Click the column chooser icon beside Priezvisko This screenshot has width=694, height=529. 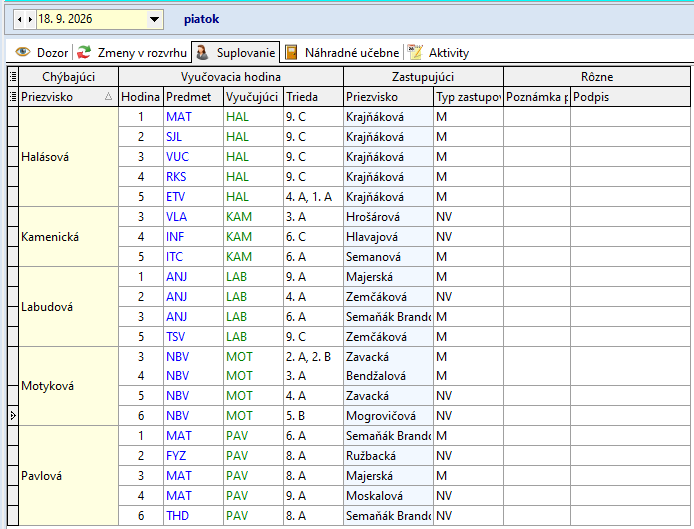click(13, 97)
